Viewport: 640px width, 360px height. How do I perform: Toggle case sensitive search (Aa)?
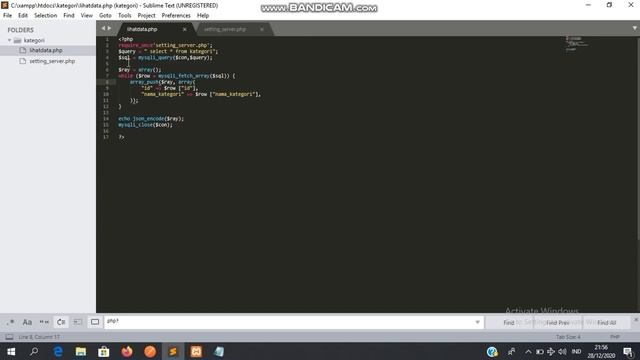tap(27, 322)
